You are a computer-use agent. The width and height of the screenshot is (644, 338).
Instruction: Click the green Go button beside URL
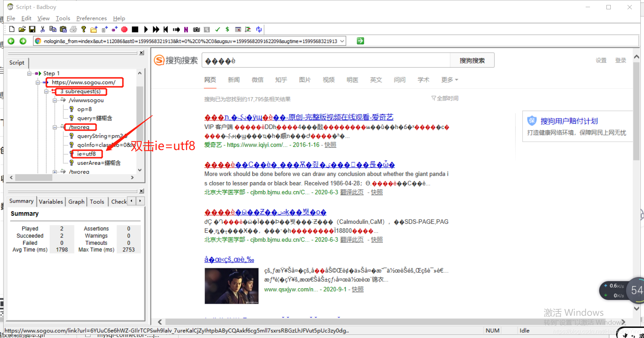click(x=360, y=41)
